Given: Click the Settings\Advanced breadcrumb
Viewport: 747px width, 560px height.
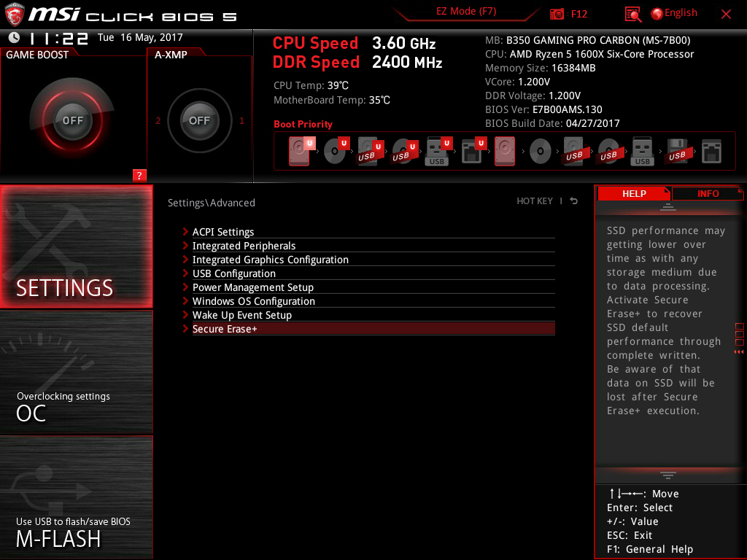Looking at the screenshot, I should (x=211, y=203).
